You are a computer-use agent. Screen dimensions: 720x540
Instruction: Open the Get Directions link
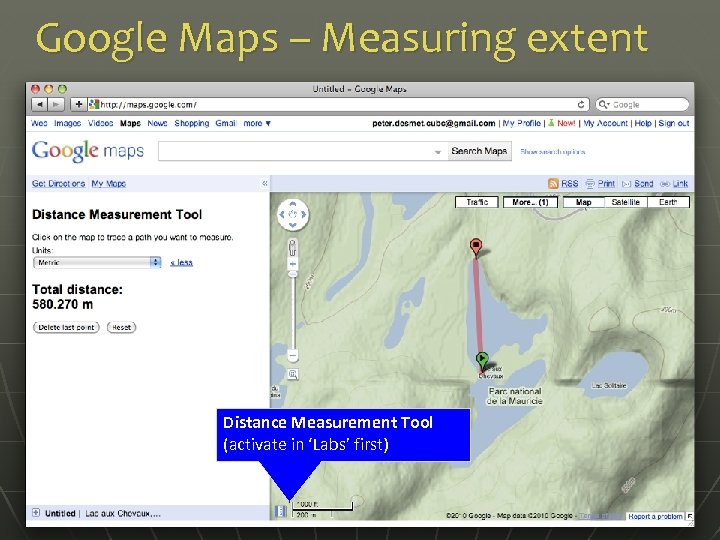(58, 184)
